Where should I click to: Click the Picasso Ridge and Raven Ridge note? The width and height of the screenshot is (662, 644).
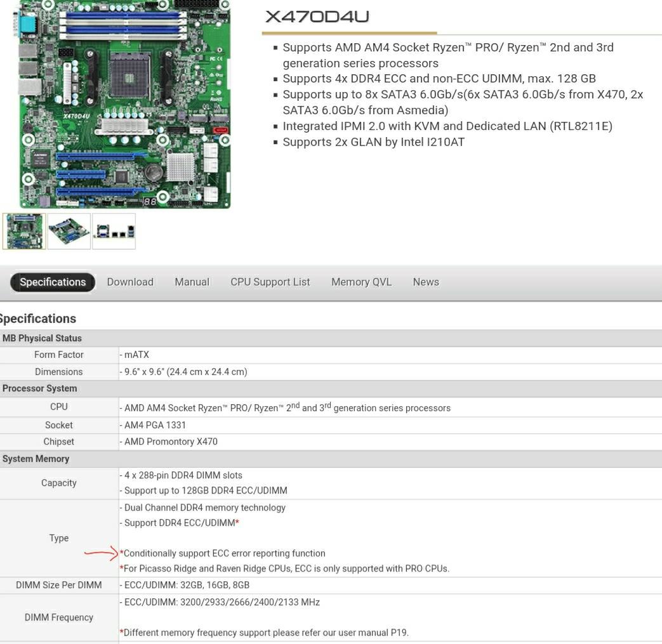pos(285,568)
